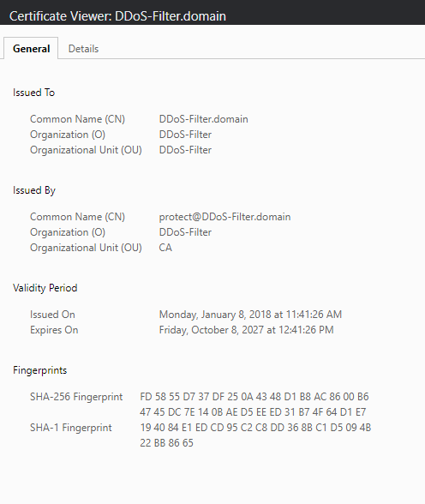Click the Issued By Common Name (CN) label
The width and height of the screenshot is (425, 504).
77,217
